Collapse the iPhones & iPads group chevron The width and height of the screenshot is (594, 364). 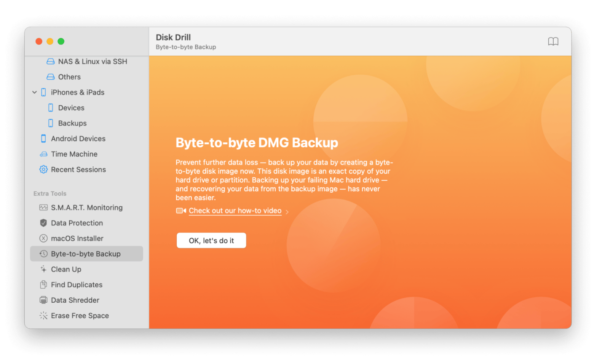pos(34,92)
